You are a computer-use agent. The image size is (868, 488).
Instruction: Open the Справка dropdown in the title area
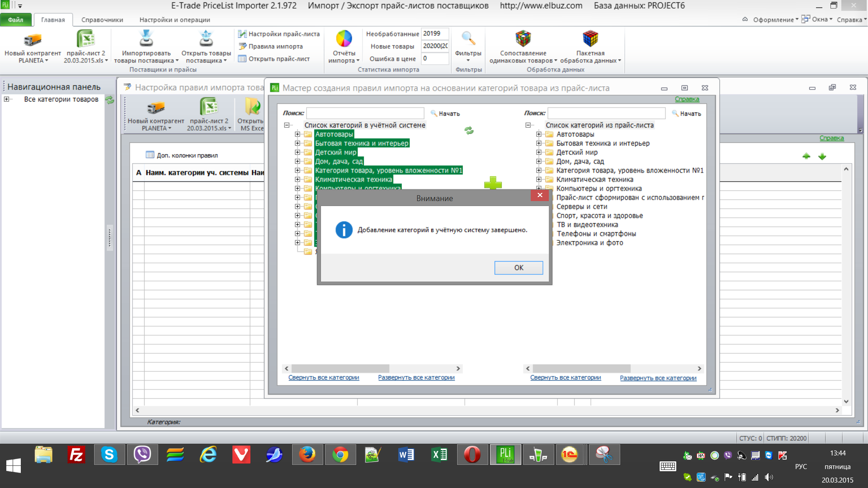tap(851, 19)
